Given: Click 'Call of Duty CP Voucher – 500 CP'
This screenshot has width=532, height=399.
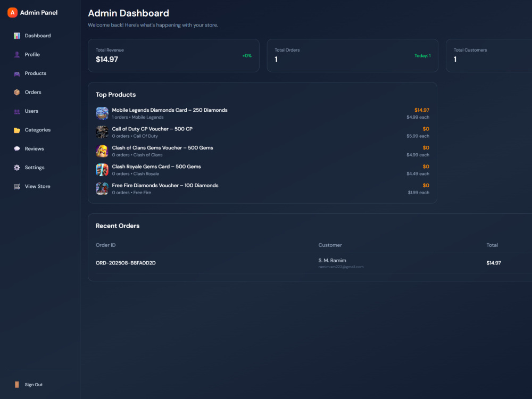Looking at the screenshot, I should [x=152, y=129].
